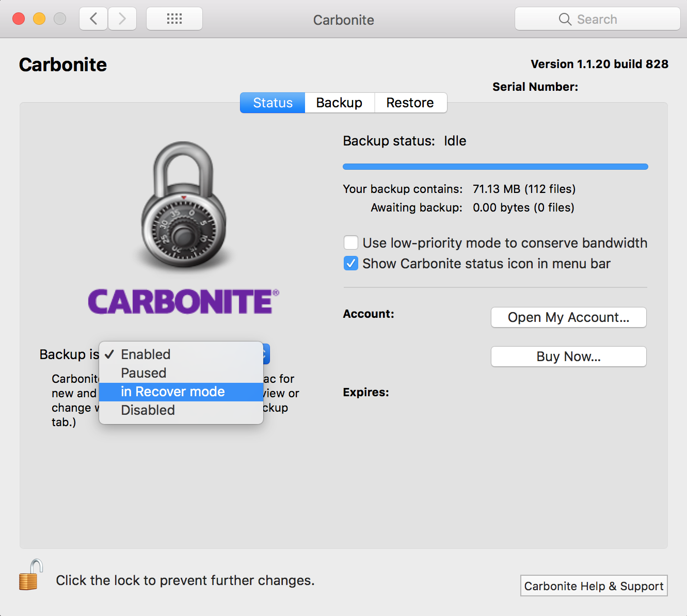Go back with the left chevron

(x=93, y=19)
